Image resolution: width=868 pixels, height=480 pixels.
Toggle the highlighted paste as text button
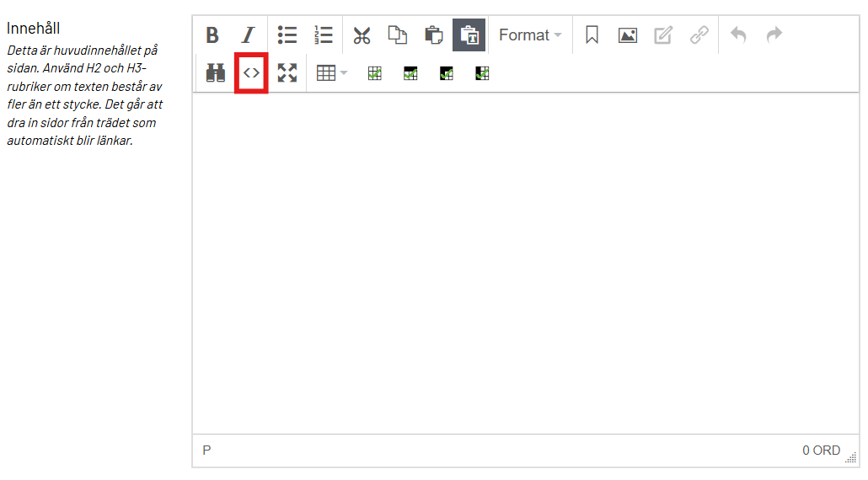pos(469,35)
